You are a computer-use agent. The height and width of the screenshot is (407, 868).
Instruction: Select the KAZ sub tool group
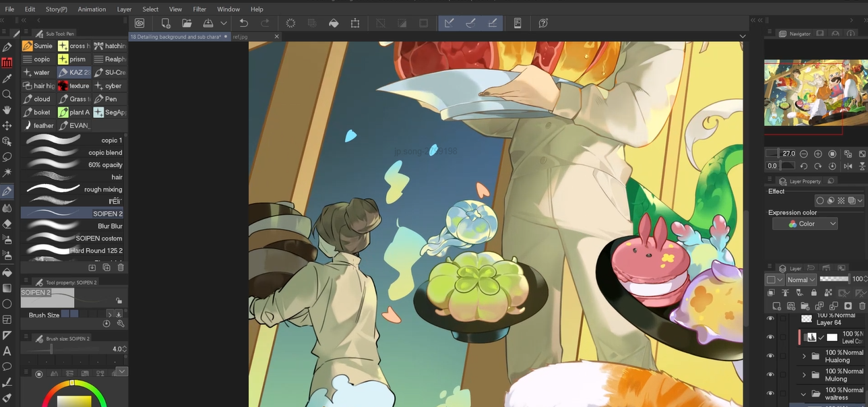tap(73, 72)
